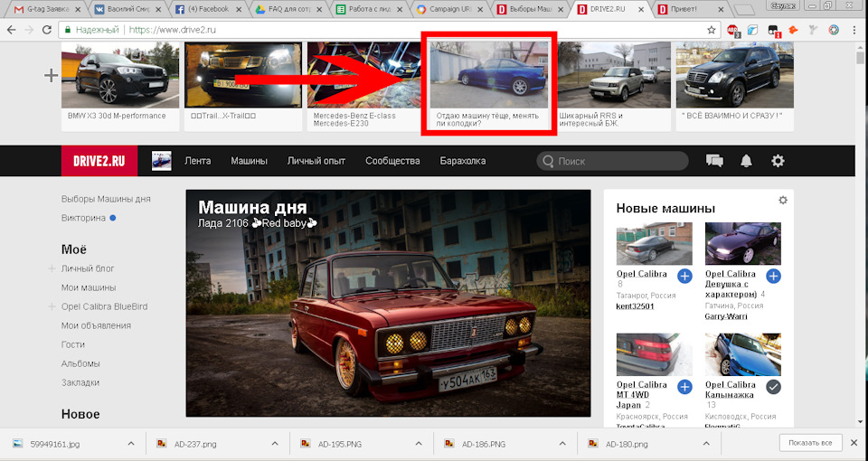Image resolution: width=868 pixels, height=461 pixels.
Task: Click Показать все downloads button
Action: (810, 443)
